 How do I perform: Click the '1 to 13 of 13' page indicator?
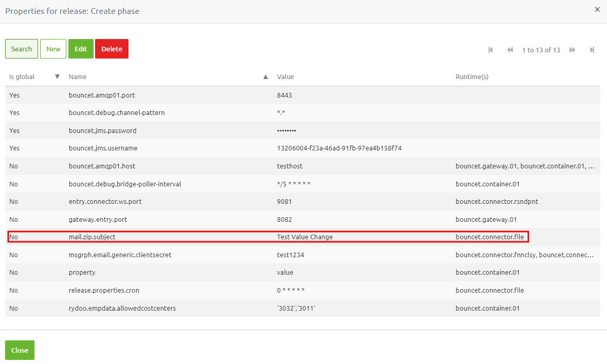click(x=541, y=49)
